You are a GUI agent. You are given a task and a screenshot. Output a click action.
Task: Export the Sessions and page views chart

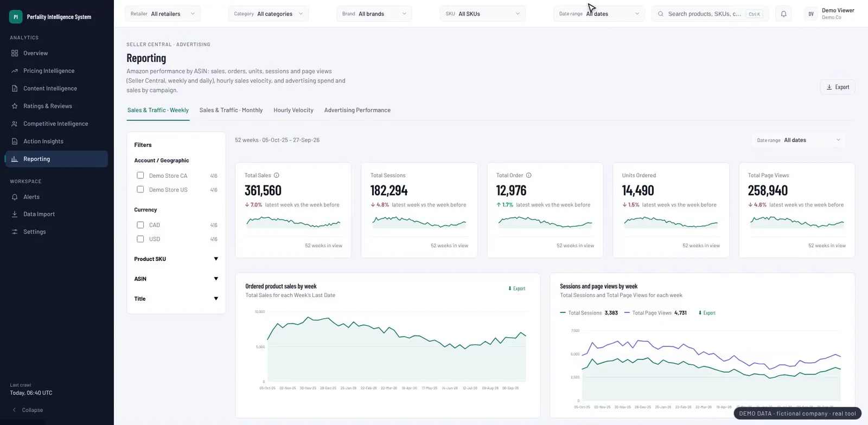(x=707, y=313)
